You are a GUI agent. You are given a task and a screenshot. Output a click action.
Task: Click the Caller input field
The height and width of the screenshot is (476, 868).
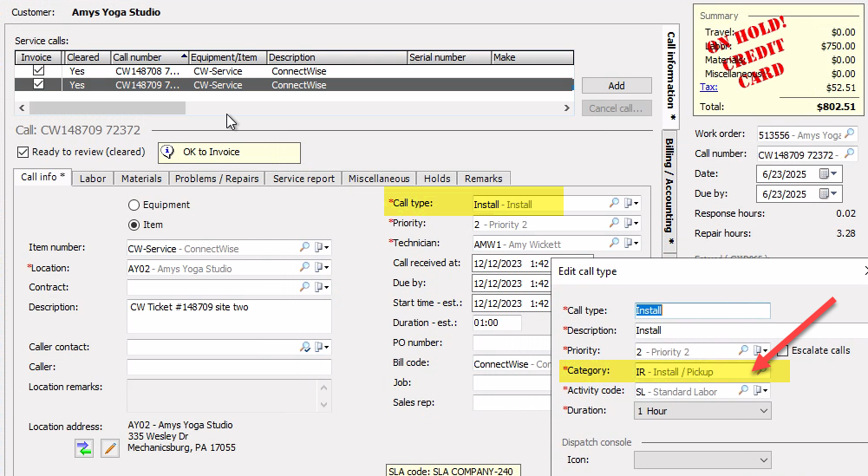pos(229,367)
